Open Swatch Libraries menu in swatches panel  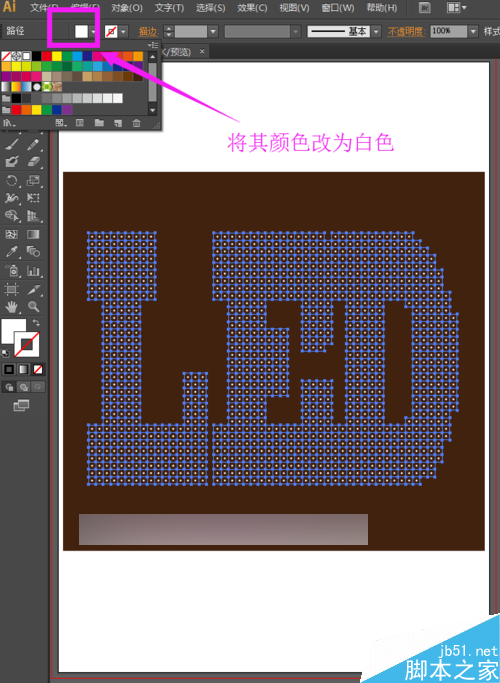[9, 123]
